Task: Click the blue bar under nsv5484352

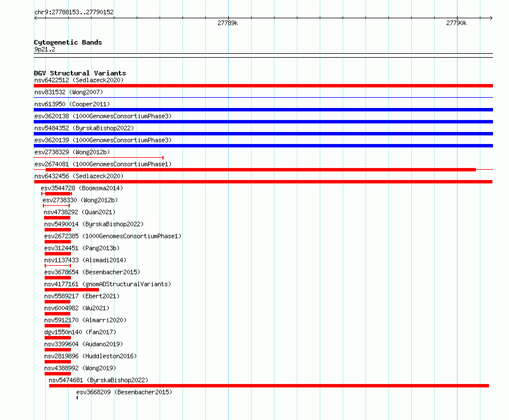Action: point(263,134)
